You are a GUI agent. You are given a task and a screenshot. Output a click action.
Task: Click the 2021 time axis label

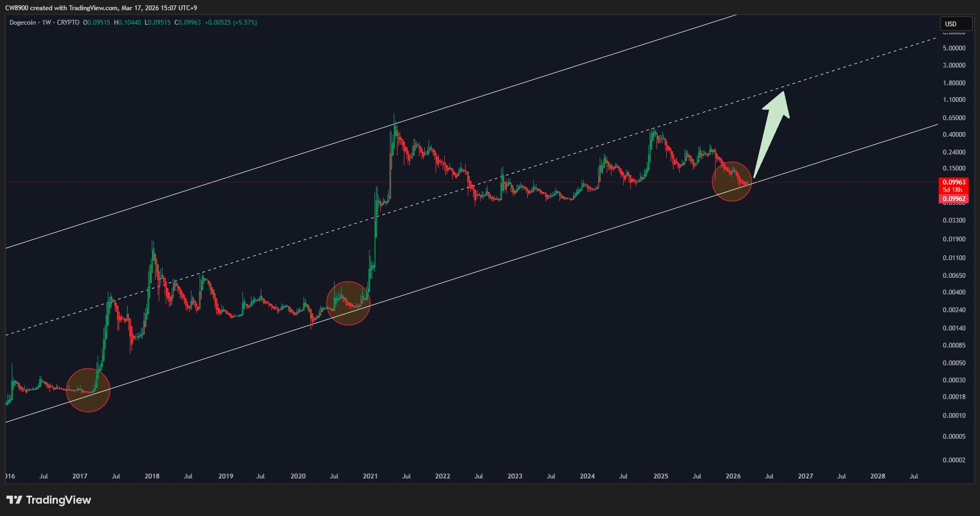(x=370, y=476)
